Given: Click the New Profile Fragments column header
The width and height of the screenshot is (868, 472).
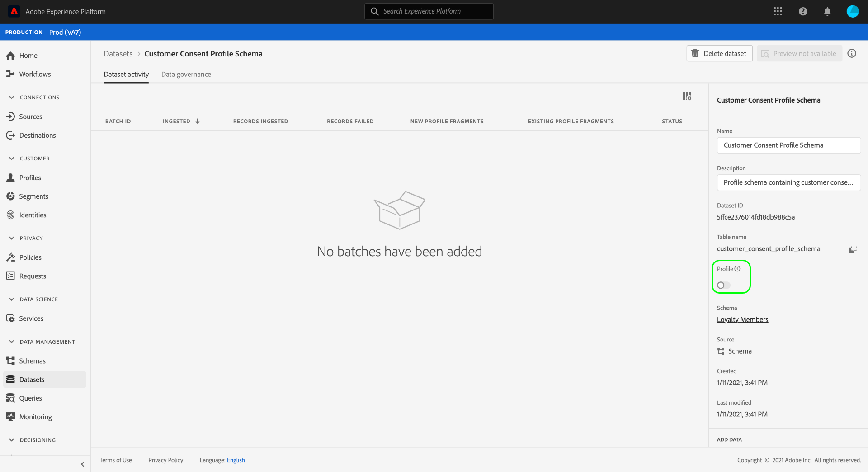Looking at the screenshot, I should tap(447, 122).
